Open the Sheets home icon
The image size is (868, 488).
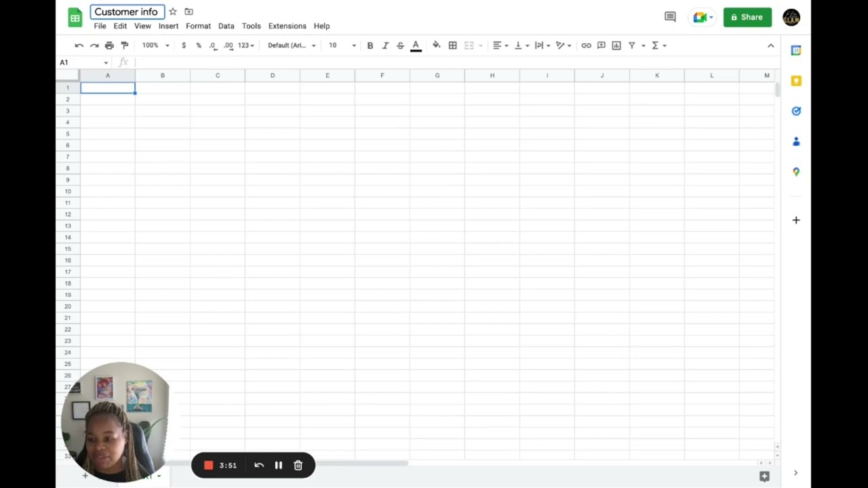pyautogui.click(x=75, y=18)
